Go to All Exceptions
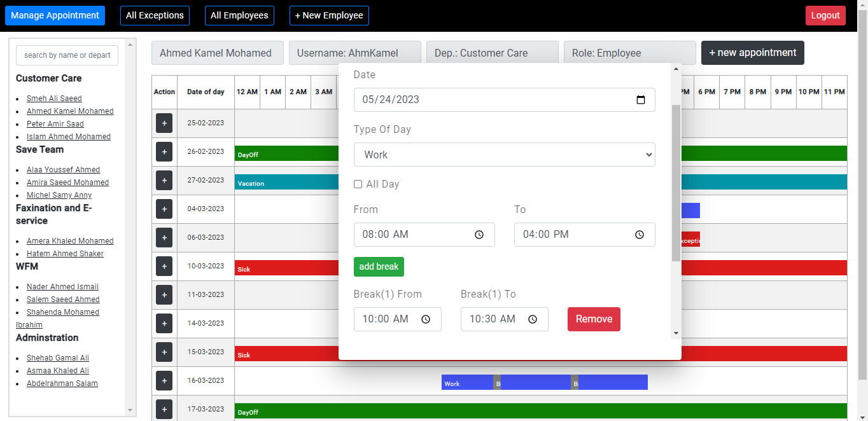 [155, 15]
